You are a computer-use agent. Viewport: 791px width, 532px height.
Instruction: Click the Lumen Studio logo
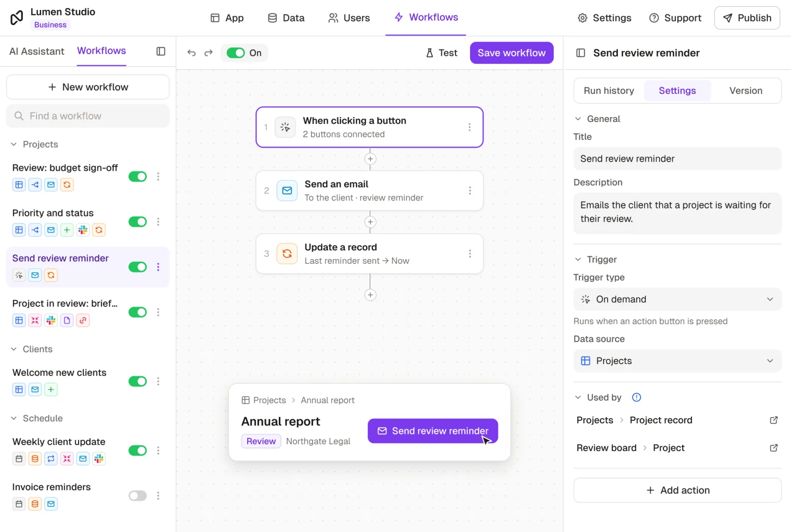(x=17, y=18)
